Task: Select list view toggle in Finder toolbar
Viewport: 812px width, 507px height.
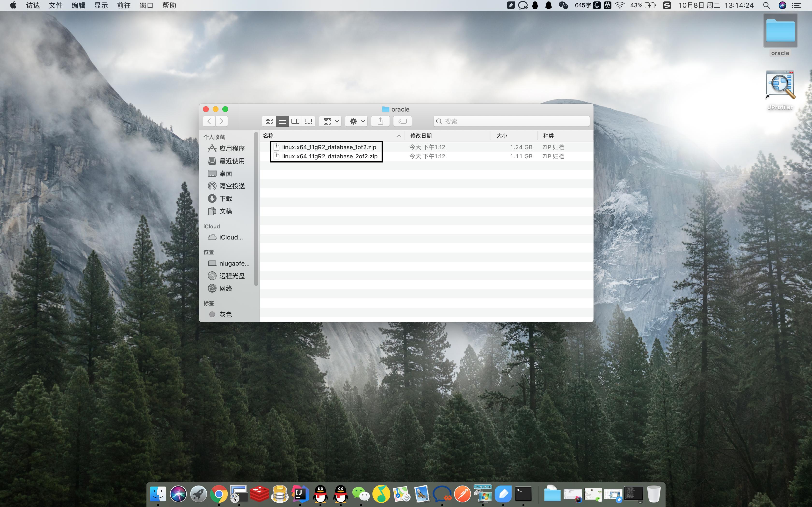Action: (282, 121)
